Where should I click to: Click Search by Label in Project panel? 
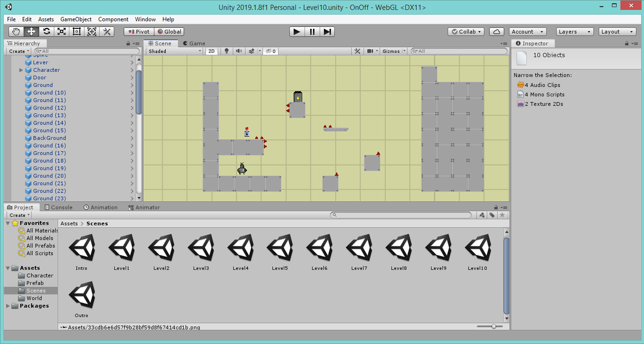492,215
